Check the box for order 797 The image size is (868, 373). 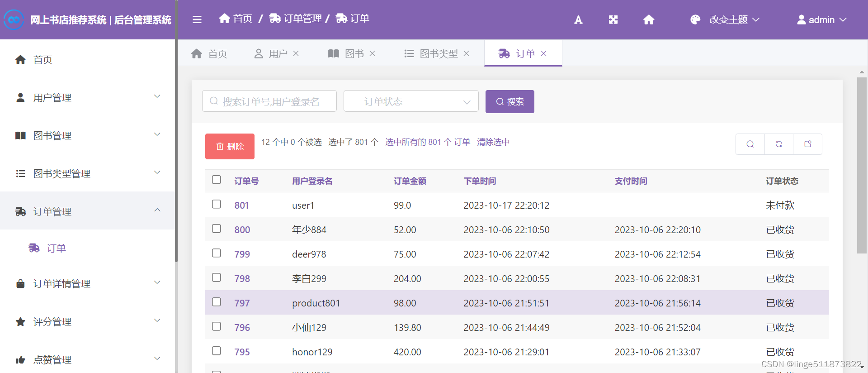point(217,302)
